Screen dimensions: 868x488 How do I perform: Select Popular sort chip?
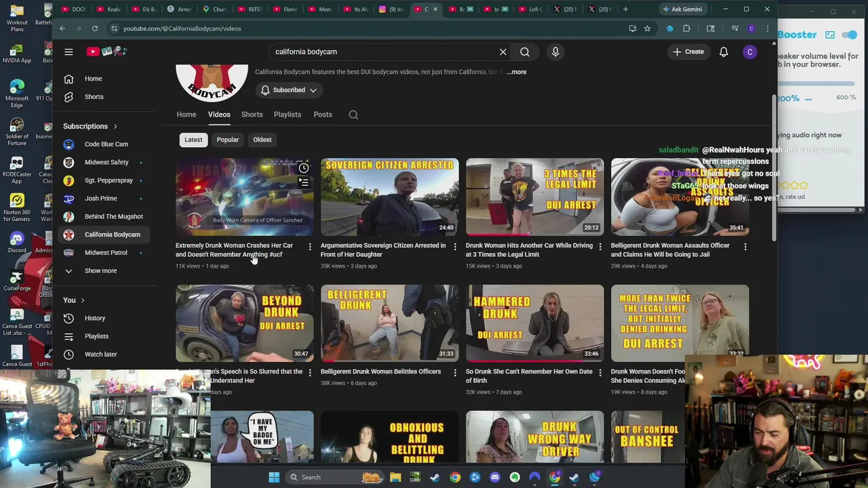coord(228,140)
